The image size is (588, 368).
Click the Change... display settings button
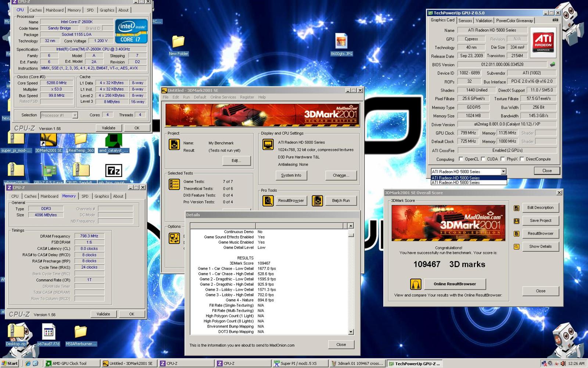click(341, 176)
